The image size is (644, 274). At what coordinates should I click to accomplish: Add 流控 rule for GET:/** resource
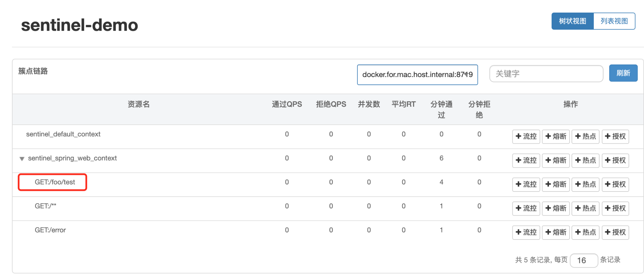tap(526, 208)
